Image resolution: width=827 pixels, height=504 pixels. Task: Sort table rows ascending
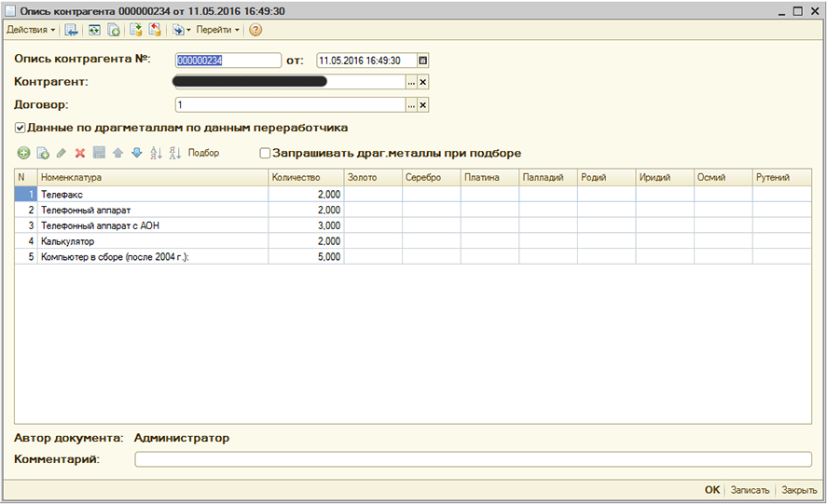coord(155,153)
